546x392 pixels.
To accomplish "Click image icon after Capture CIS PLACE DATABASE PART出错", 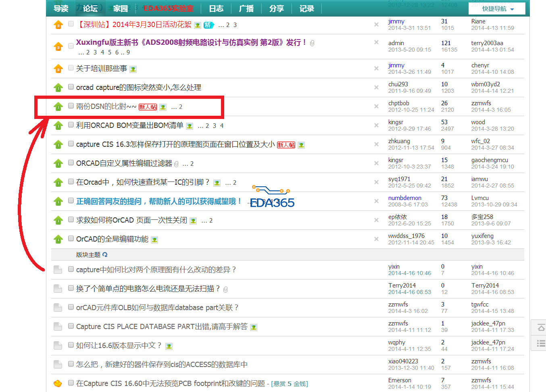I will (254, 327).
